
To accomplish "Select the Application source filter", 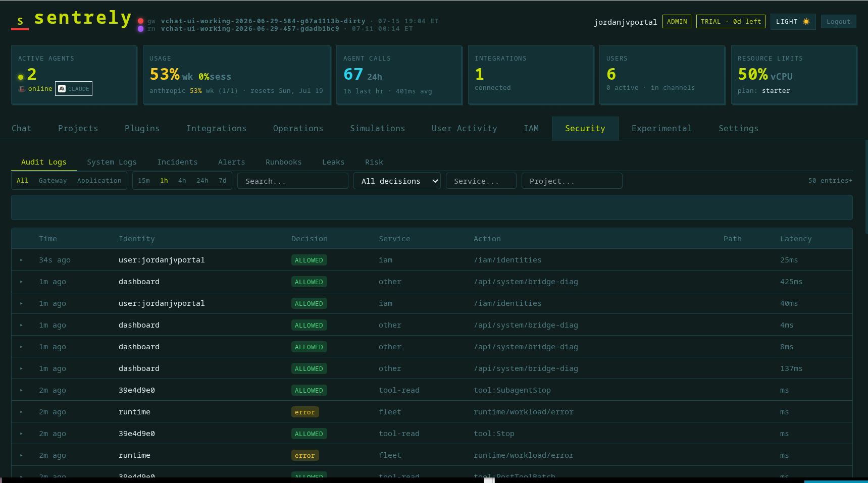I will (99, 181).
